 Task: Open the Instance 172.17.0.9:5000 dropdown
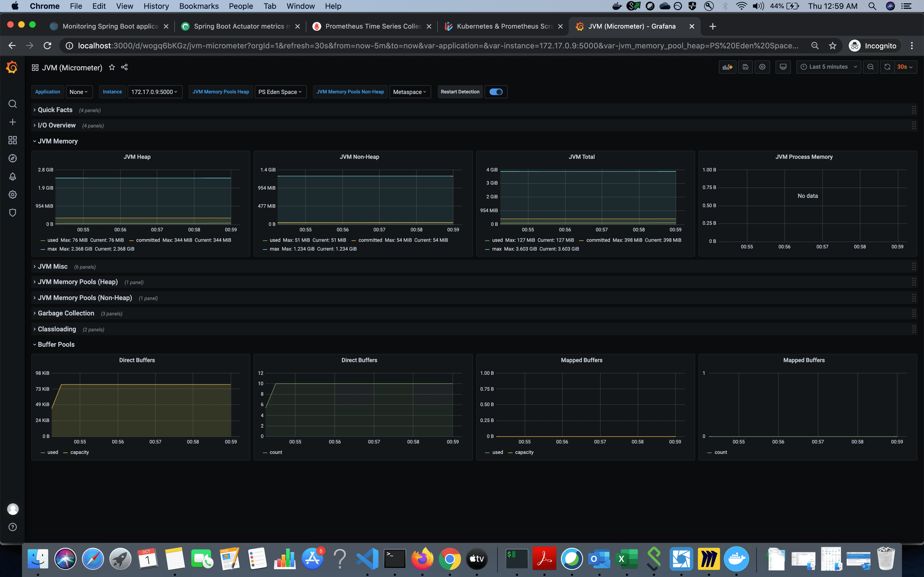click(x=154, y=91)
